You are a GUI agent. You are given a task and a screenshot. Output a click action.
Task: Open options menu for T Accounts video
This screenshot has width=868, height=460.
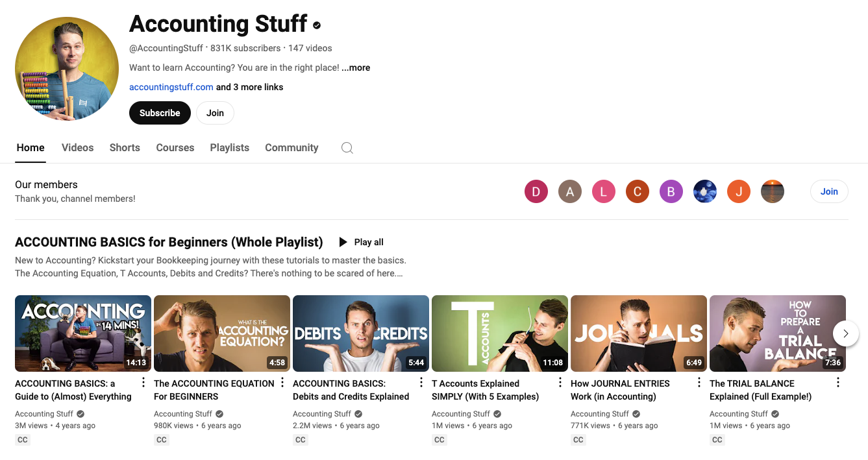[560, 383]
